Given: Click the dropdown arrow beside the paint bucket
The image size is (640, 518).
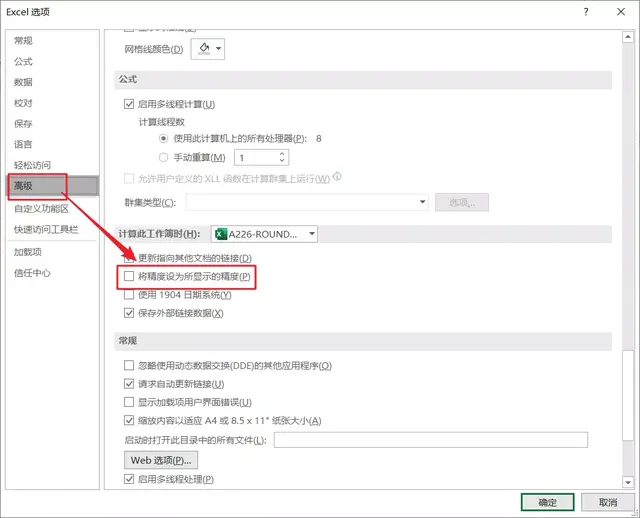Looking at the screenshot, I should pyautogui.click(x=218, y=49).
